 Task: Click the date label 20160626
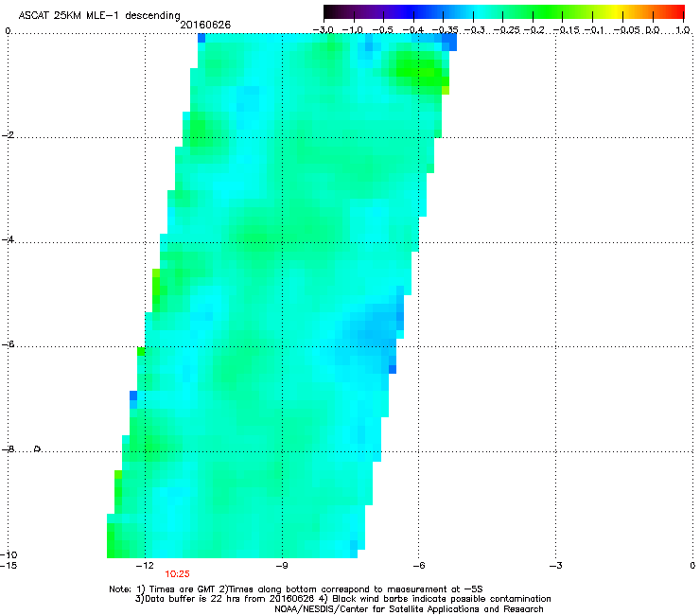pos(205,25)
